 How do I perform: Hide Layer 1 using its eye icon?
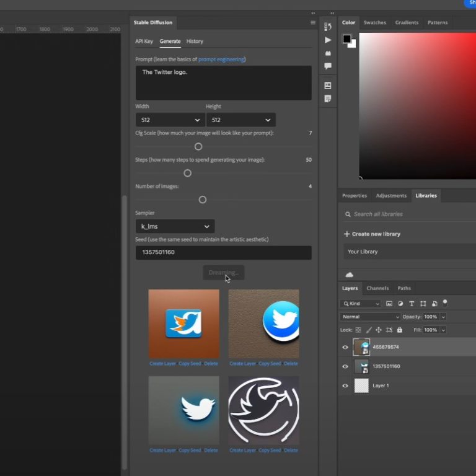(345, 386)
